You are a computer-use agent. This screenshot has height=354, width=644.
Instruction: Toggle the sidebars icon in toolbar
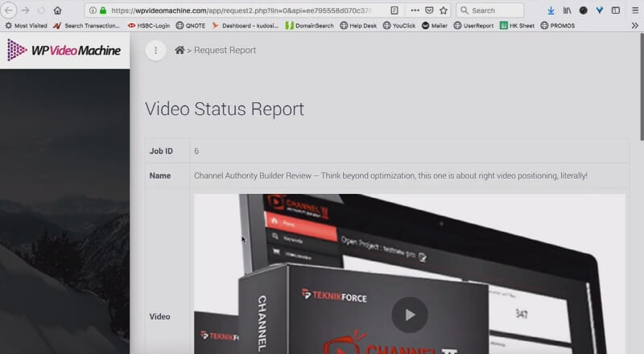[x=615, y=10]
